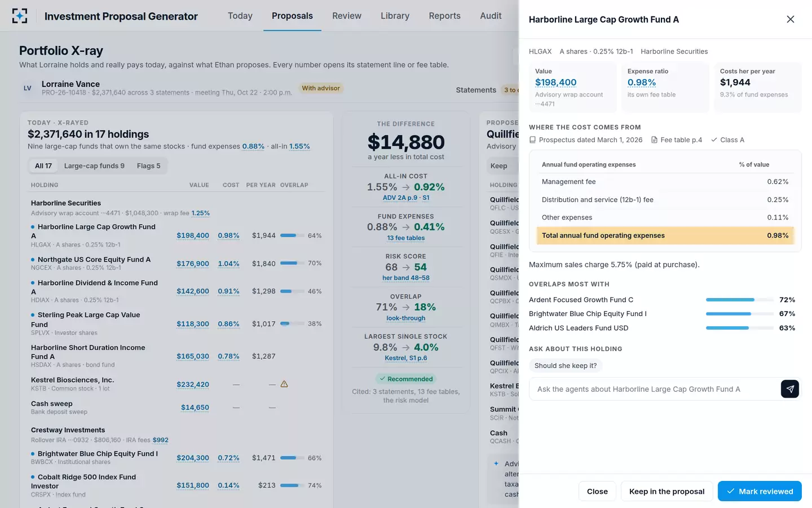The image size is (812, 508).
Task: Focus the Ask the agents input field
Action: coord(654,389)
